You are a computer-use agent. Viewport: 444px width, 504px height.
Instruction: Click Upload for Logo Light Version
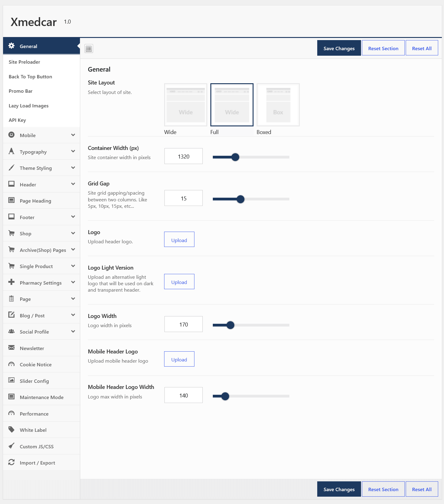pyautogui.click(x=179, y=282)
